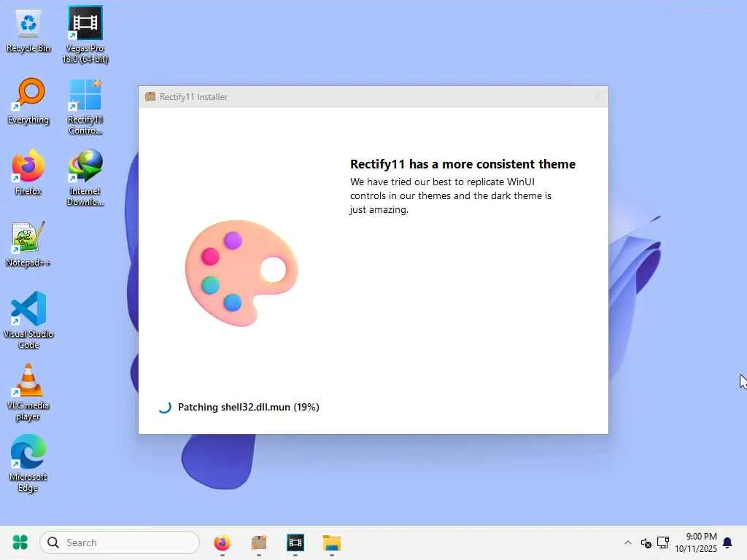Viewport: 747px width, 560px height.
Task: Open Rectify11 Control Center desktop shortcut
Action: pos(85,107)
